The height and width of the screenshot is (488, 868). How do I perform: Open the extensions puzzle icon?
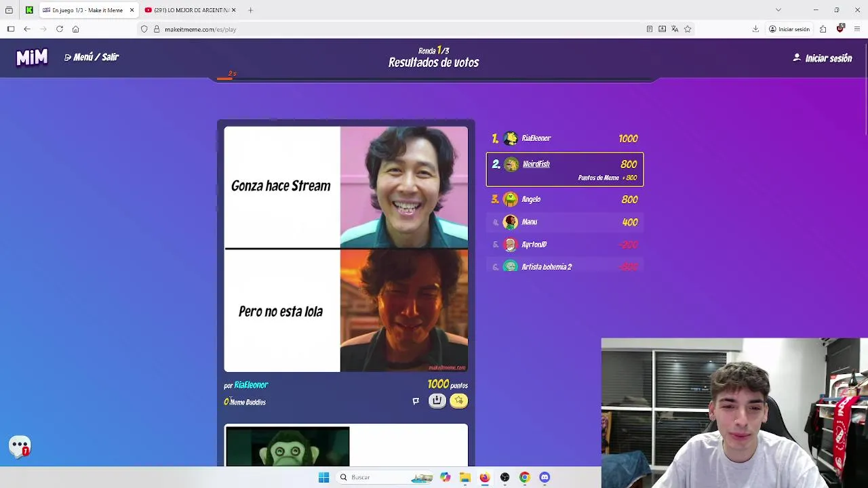823,29
